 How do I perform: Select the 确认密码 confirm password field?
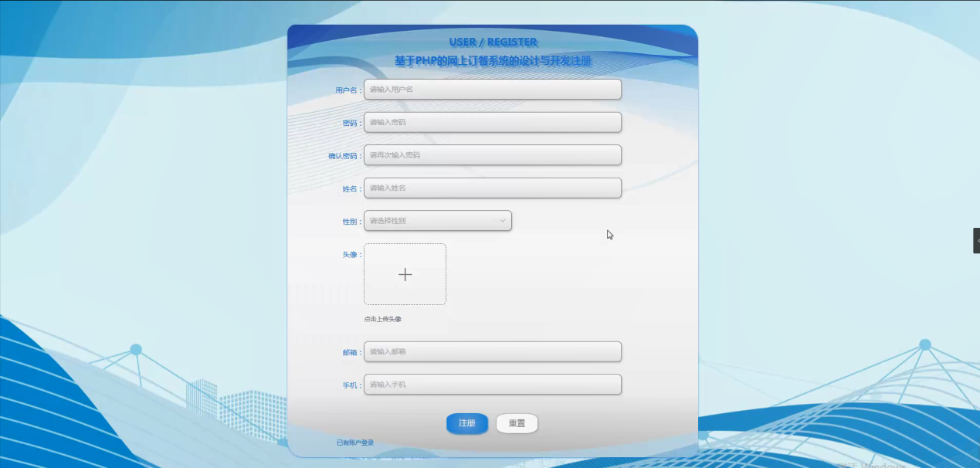tap(492, 154)
